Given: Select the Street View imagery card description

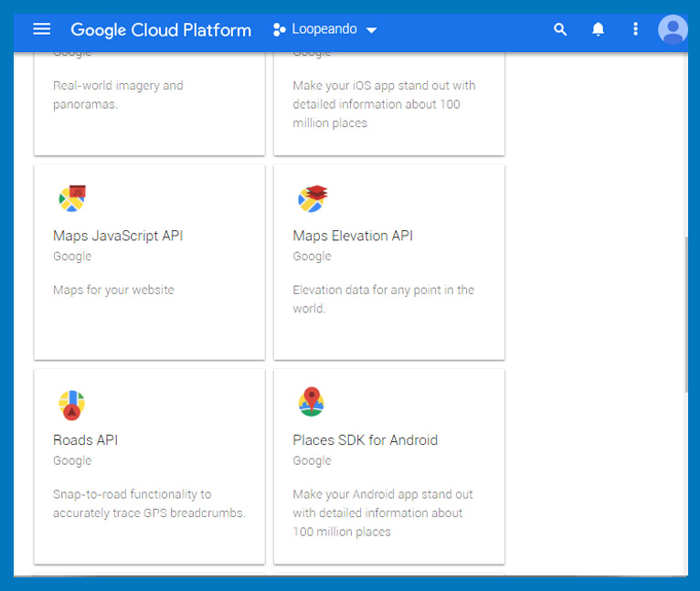Looking at the screenshot, I should 118,95.
